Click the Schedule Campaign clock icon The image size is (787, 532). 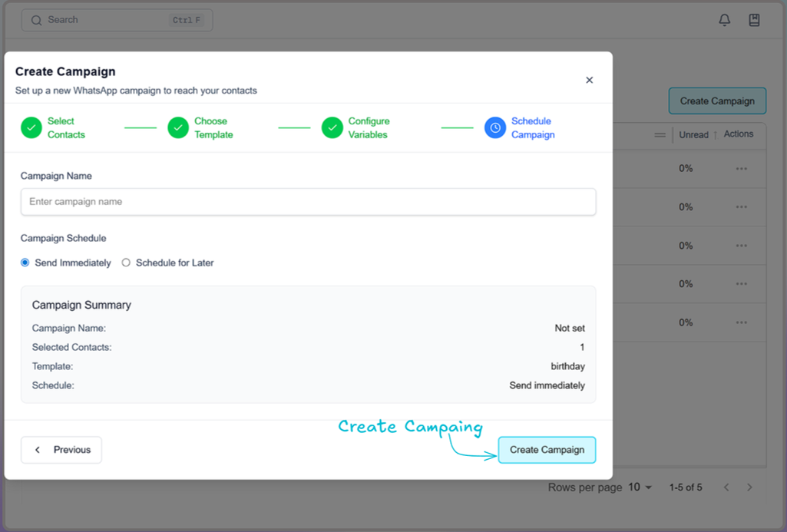pos(495,128)
